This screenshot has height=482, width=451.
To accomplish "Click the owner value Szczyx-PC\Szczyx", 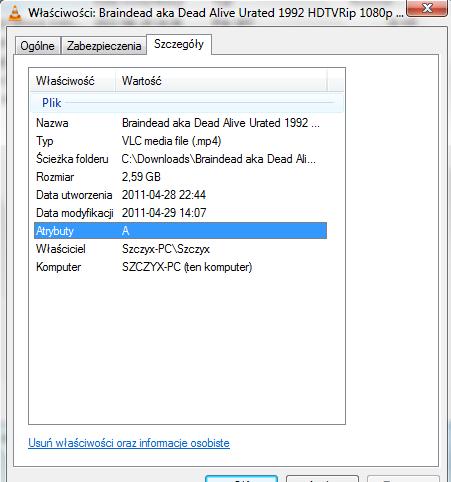I will 166,249.
